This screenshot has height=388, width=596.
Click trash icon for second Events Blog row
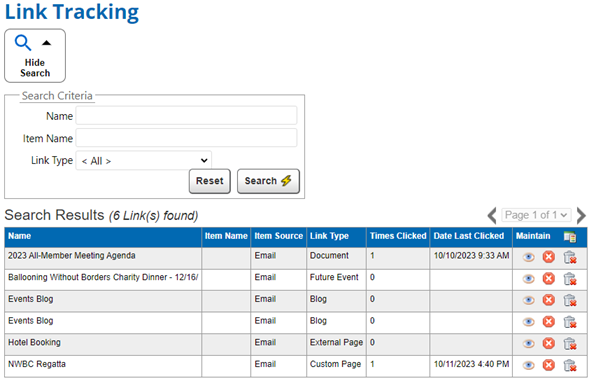point(570,322)
